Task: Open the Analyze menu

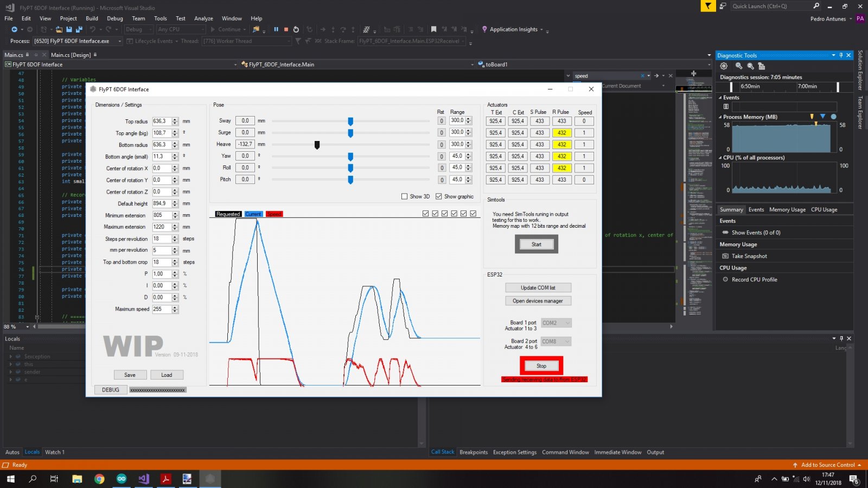Action: point(203,18)
